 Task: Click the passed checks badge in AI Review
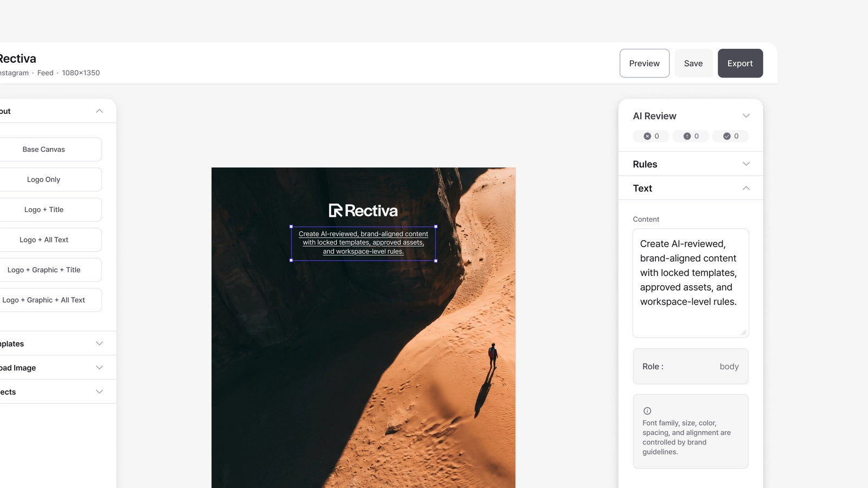[730, 136]
